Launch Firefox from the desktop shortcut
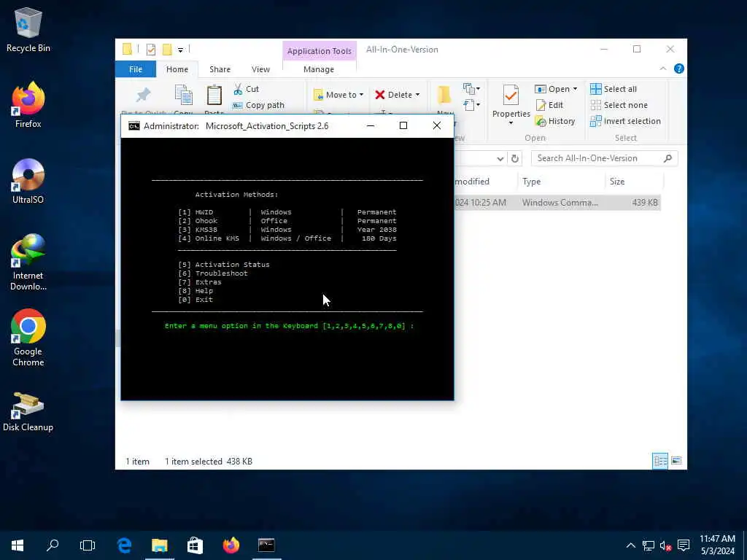Image resolution: width=747 pixels, height=560 pixels. tap(28, 105)
